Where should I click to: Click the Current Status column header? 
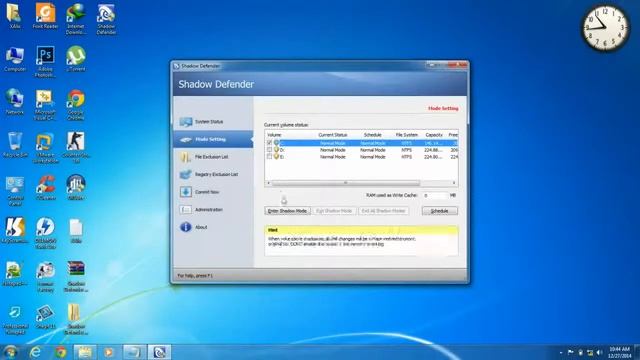tap(333, 135)
